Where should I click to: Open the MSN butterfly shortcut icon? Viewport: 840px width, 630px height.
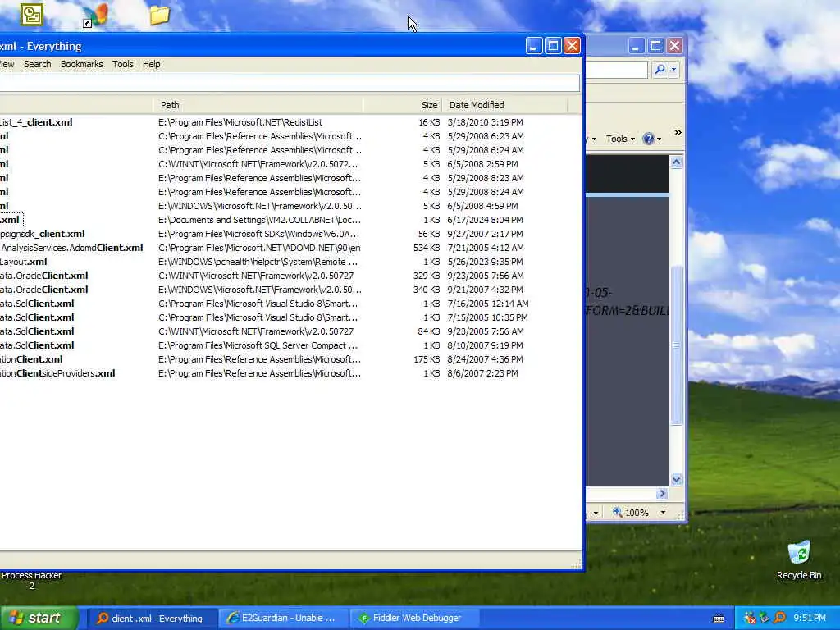[x=95, y=16]
